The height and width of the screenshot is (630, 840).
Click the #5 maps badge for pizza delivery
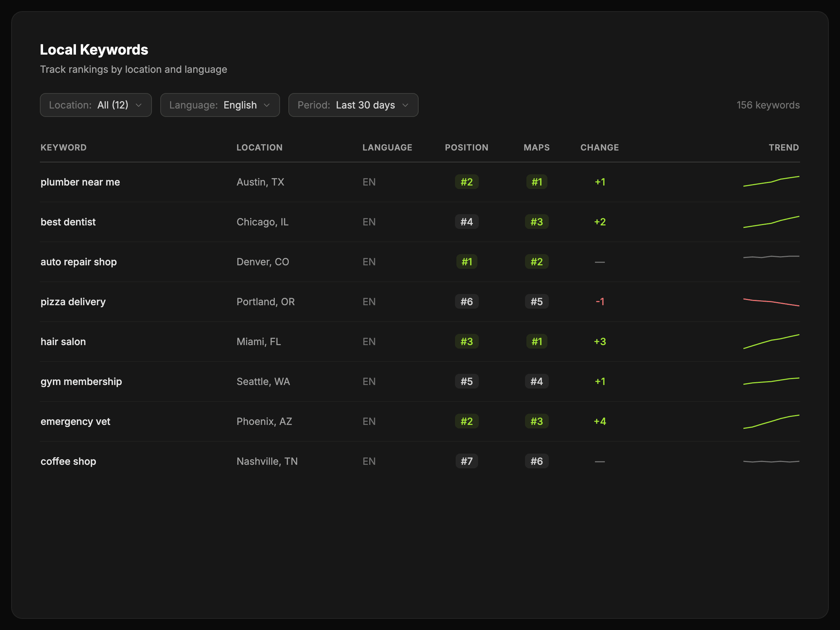536,301
